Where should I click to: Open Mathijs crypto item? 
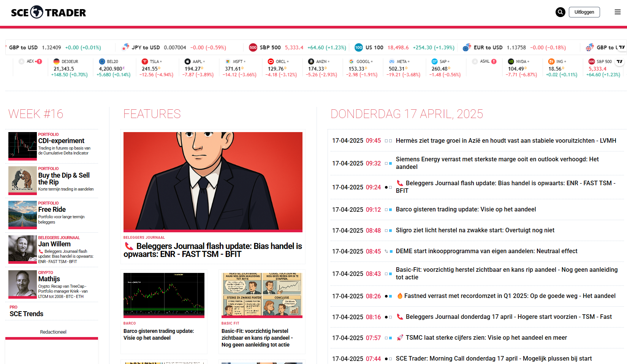(x=49, y=279)
